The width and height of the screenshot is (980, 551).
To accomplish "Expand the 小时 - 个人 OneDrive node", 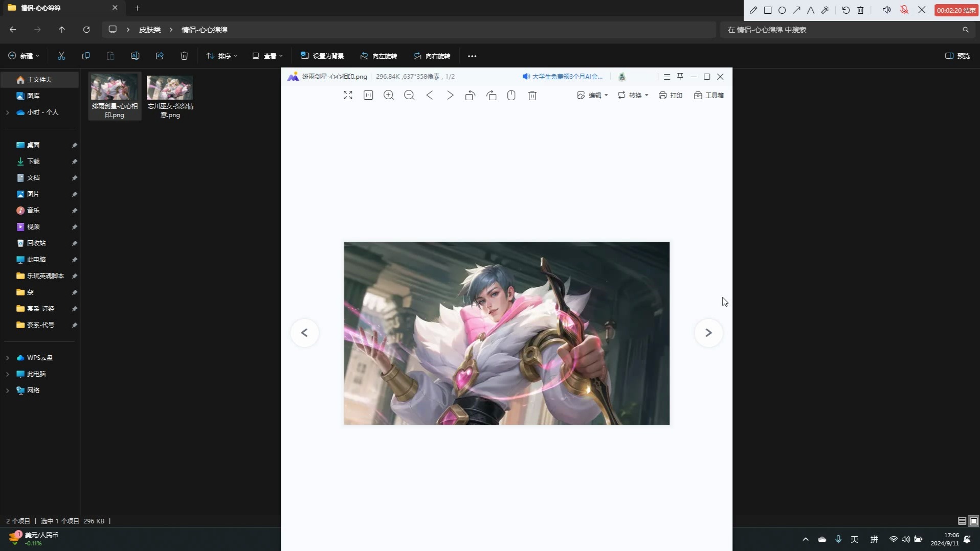I will pyautogui.click(x=7, y=112).
